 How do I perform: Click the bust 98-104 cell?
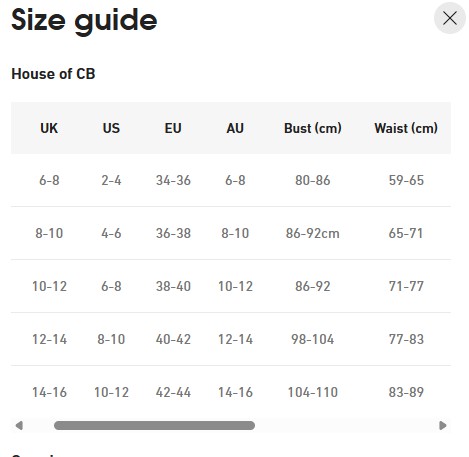pyautogui.click(x=313, y=339)
